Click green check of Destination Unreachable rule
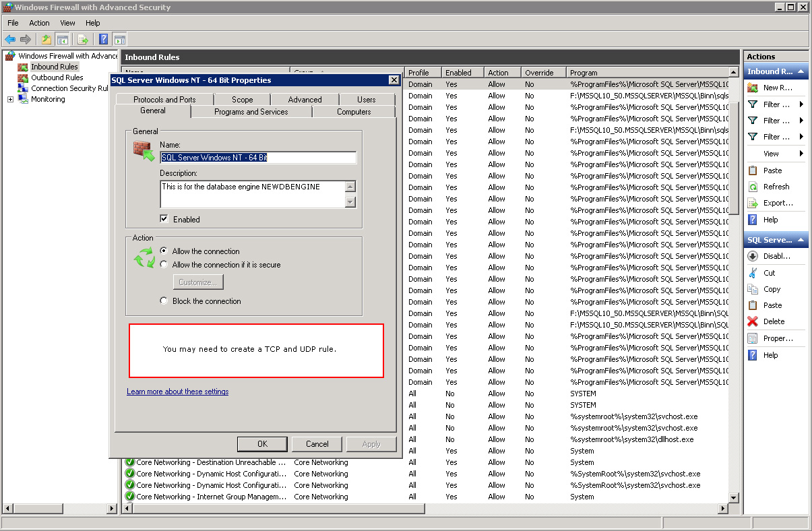Image resolution: width=812 pixels, height=531 pixels. click(130, 462)
